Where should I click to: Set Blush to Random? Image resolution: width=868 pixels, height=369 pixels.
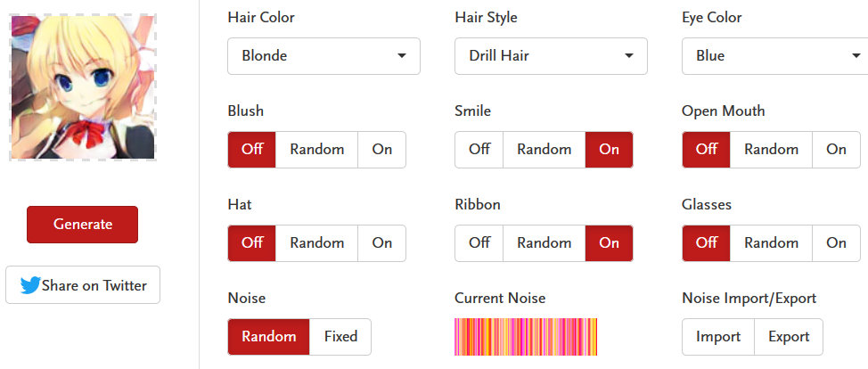(x=316, y=150)
